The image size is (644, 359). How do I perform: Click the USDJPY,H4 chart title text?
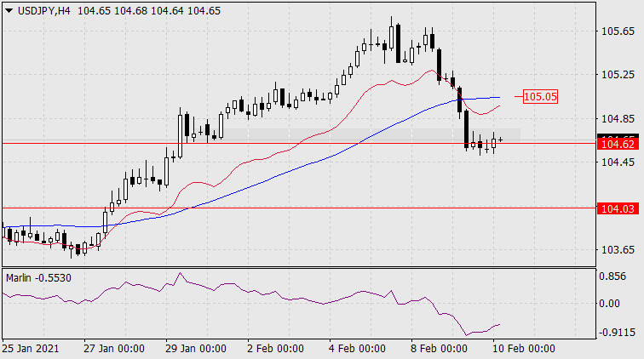coord(44,11)
